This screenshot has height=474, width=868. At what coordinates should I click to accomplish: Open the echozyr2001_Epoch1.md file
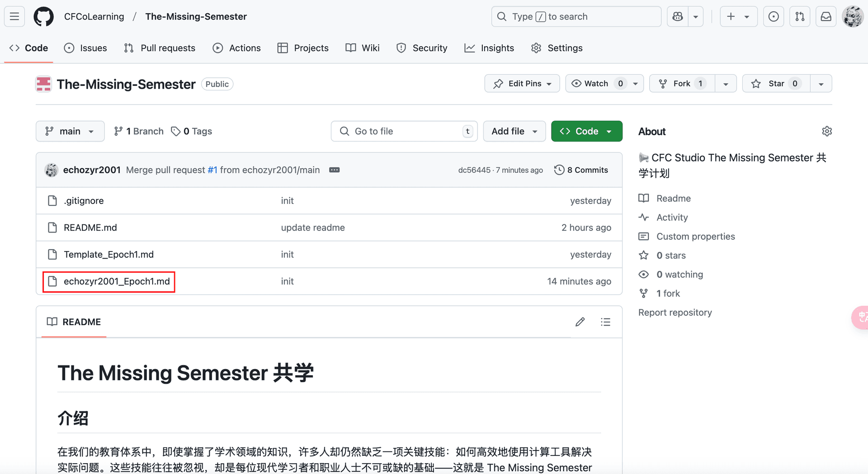[117, 281]
